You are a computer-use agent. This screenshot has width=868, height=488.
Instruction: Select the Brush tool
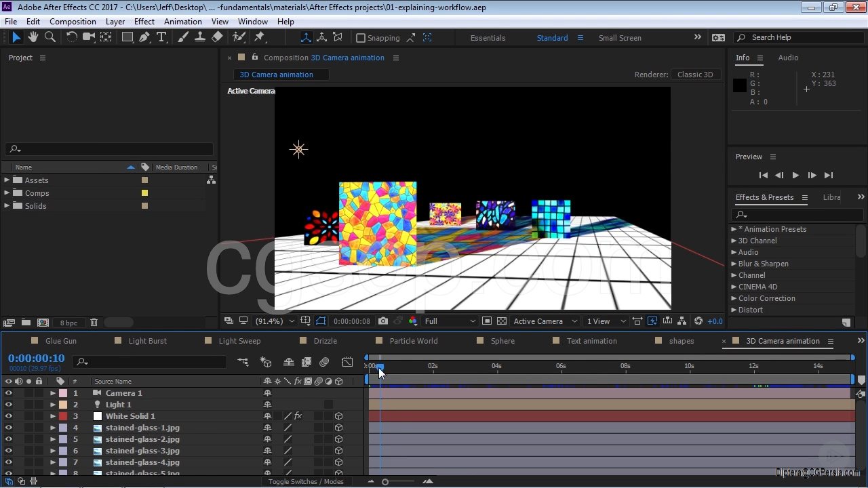183,37
